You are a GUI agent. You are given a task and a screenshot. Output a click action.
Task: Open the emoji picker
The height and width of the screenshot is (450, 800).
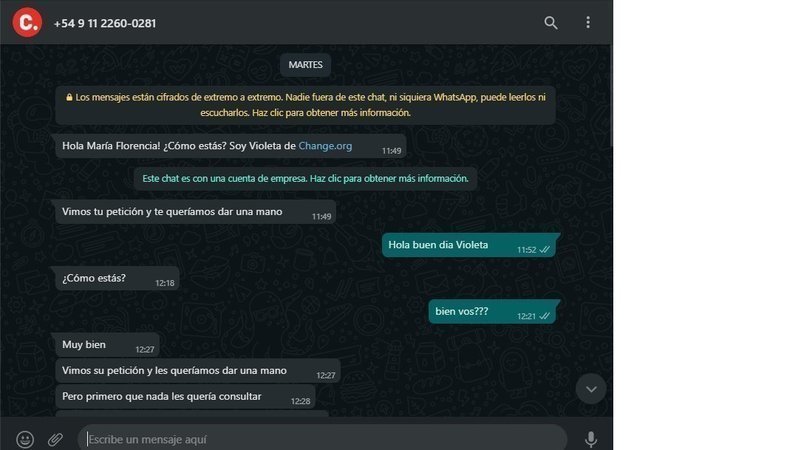25,439
